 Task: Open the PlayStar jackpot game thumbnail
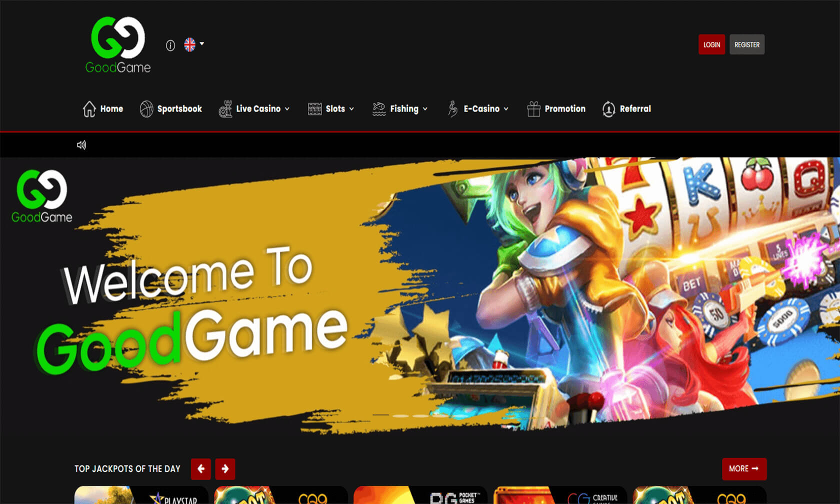pos(141,495)
